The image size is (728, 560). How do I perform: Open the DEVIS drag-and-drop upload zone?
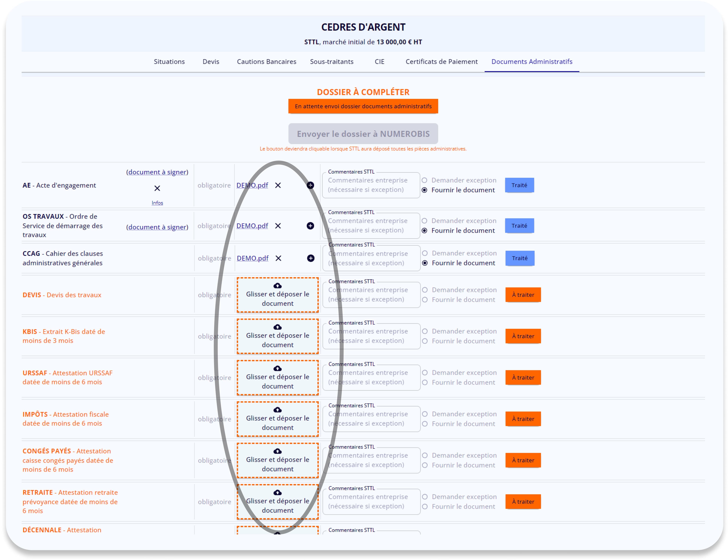(x=278, y=295)
